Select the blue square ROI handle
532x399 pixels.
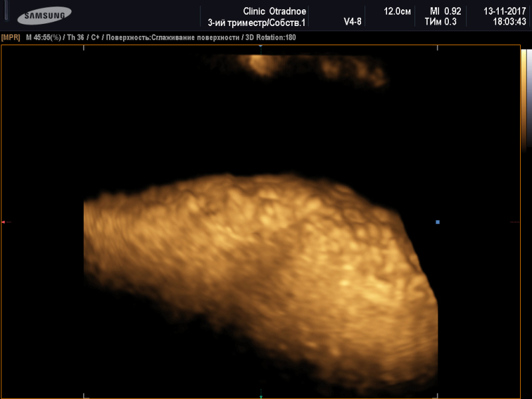[x=438, y=222]
